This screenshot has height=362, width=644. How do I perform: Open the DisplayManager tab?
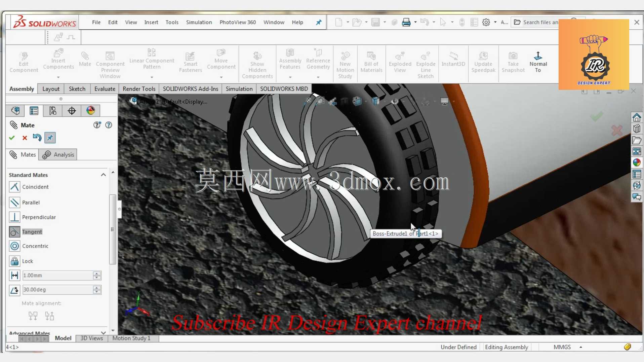coord(90,111)
